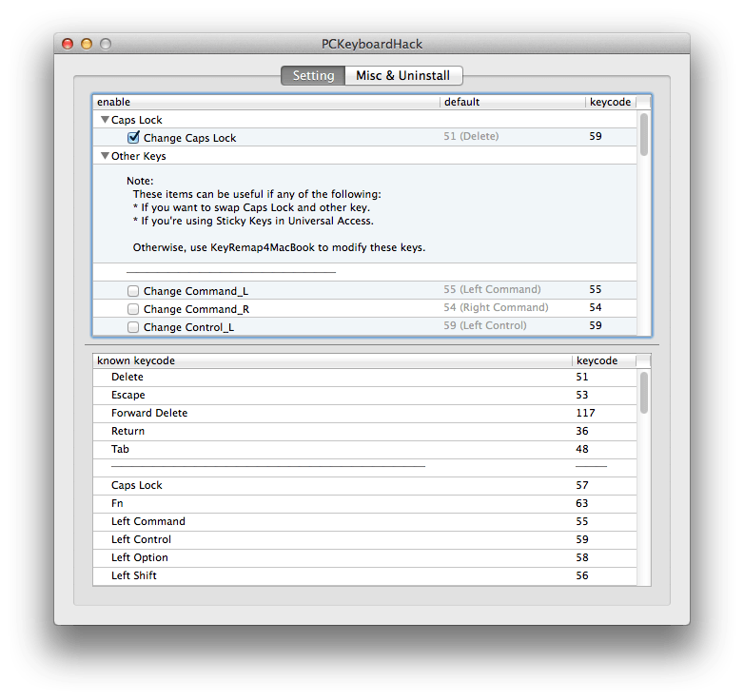Click the upper settings list scrollbar

[644, 135]
